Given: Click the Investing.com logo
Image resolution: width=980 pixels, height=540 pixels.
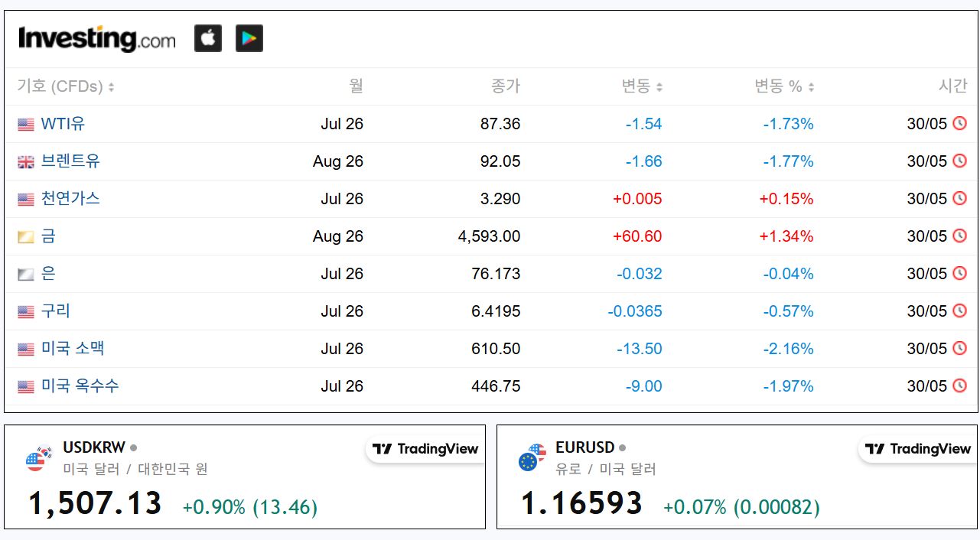Looking at the screenshot, I should coord(97,38).
